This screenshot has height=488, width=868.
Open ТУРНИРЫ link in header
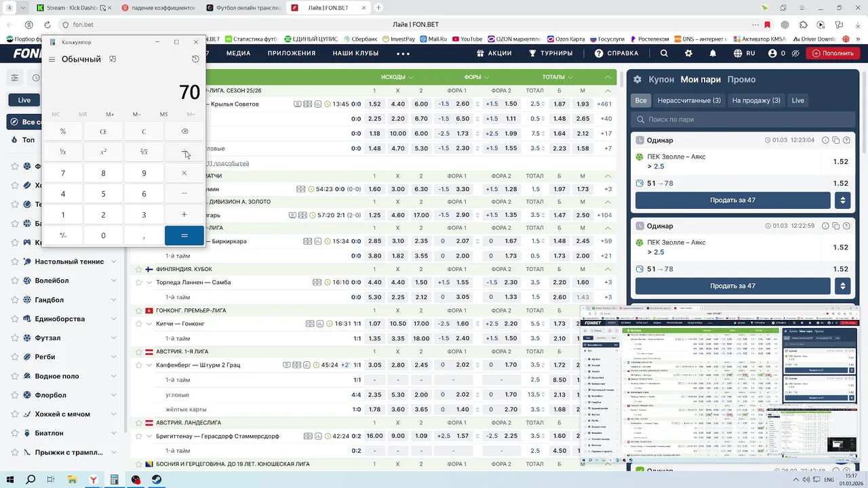click(551, 54)
